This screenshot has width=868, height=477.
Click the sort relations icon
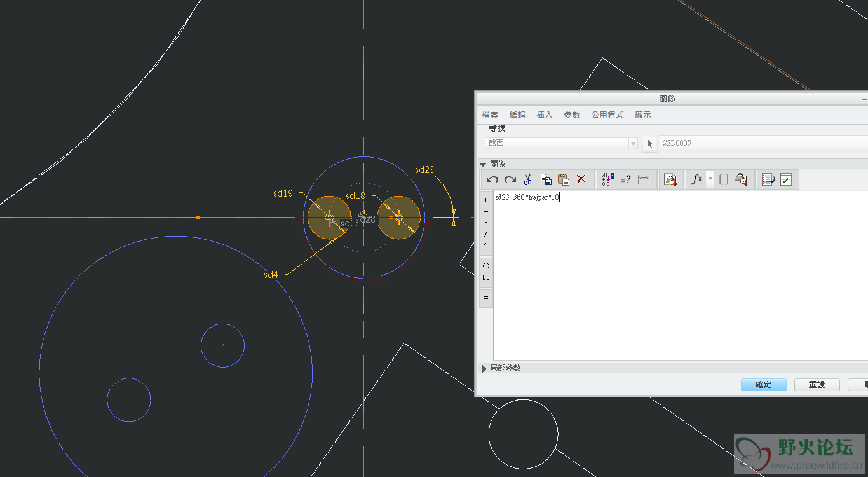click(x=768, y=179)
